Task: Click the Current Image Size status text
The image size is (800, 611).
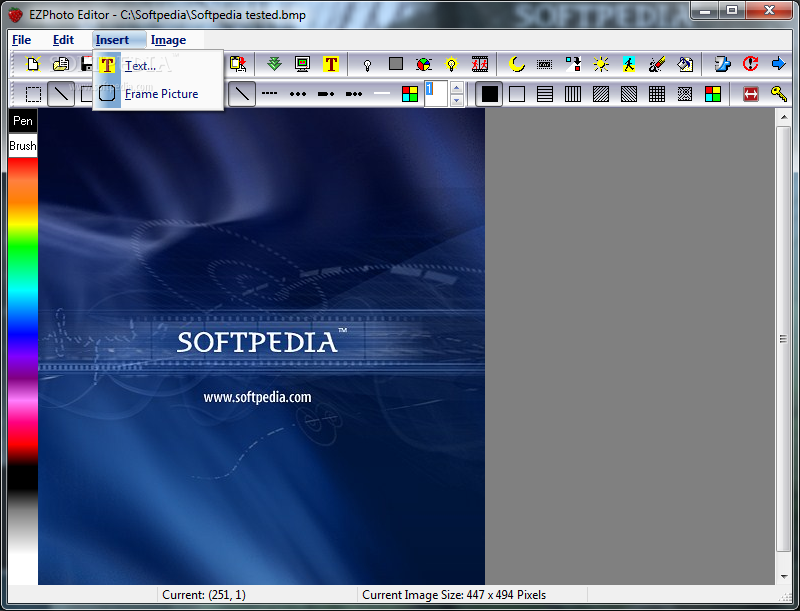Action: [x=454, y=595]
